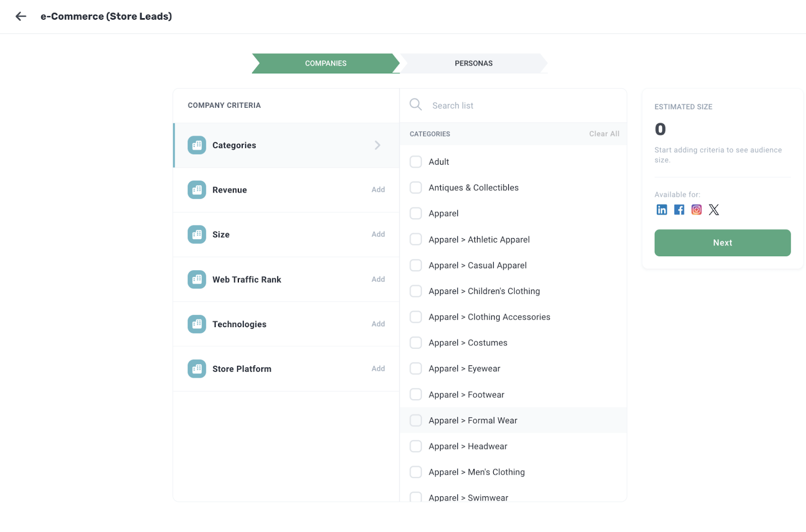
Task: Click the Categories building icon
Action: (197, 145)
